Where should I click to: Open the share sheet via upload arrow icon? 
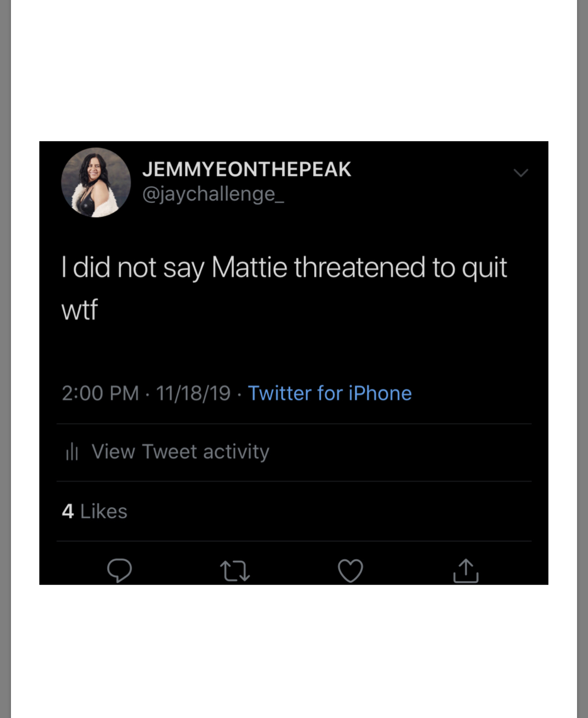coord(466,571)
